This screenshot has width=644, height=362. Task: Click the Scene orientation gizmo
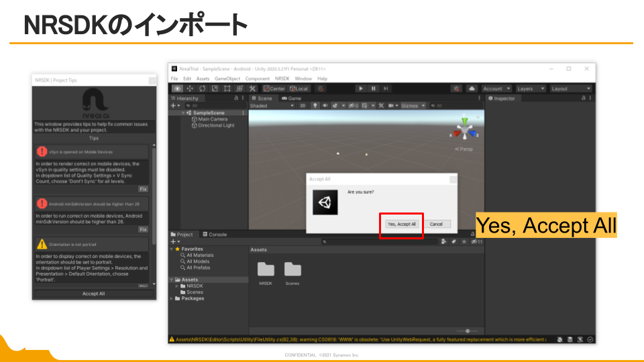click(464, 129)
